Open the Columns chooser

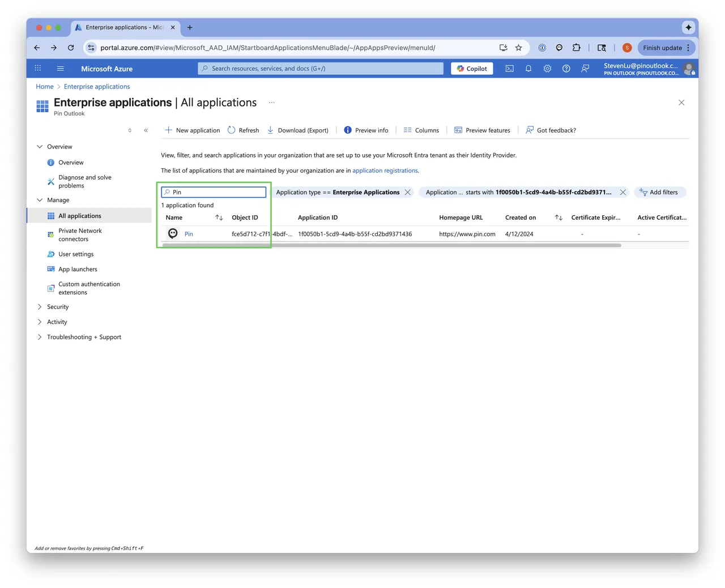pyautogui.click(x=421, y=130)
